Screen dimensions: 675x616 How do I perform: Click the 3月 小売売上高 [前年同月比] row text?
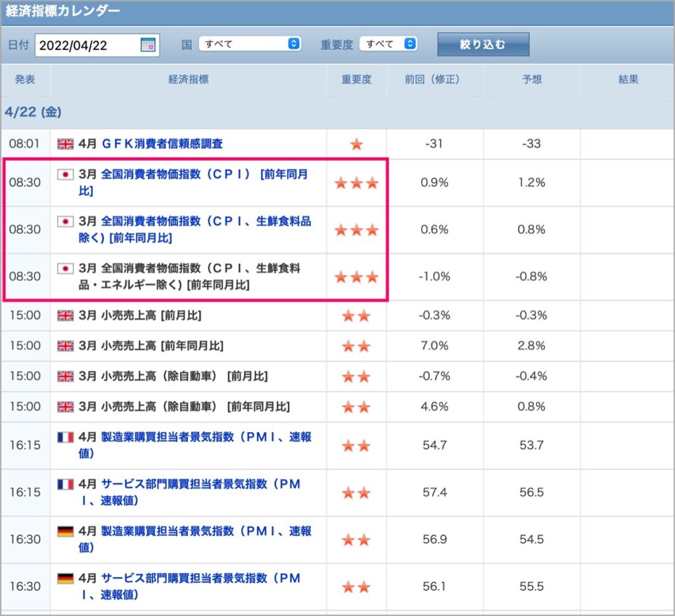coord(151,346)
